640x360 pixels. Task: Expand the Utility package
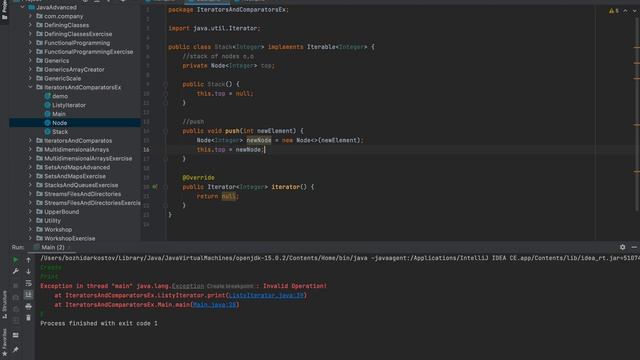coord(30,220)
